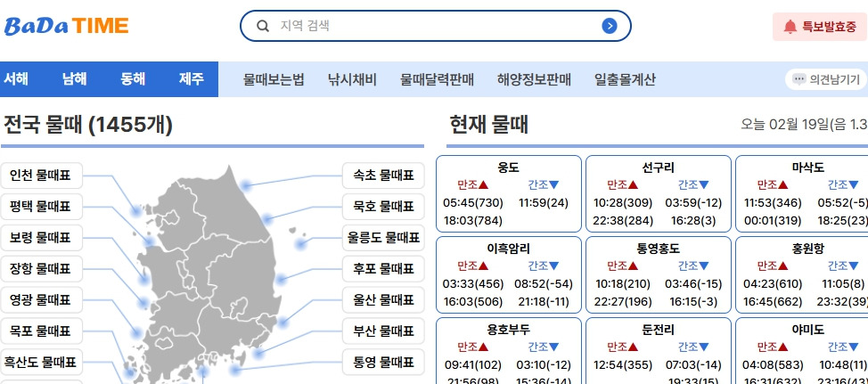Open 해양정보판매 menu item
Screen dimensions: 868x384
pos(534,79)
